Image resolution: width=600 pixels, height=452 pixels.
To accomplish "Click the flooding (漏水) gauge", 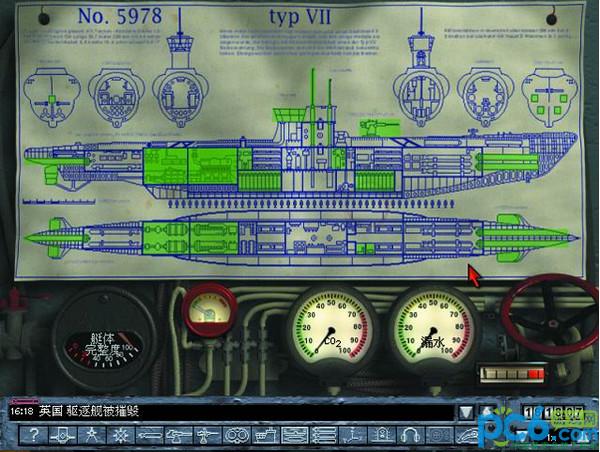I will click(432, 331).
